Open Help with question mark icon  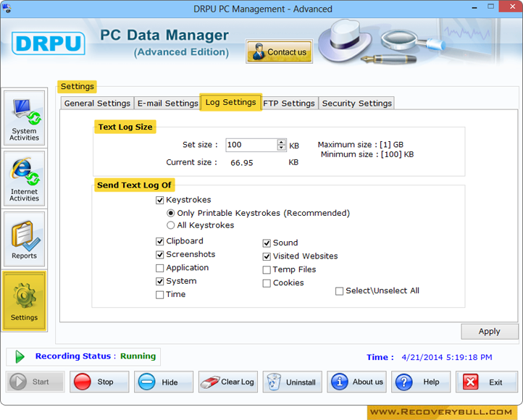421,382
